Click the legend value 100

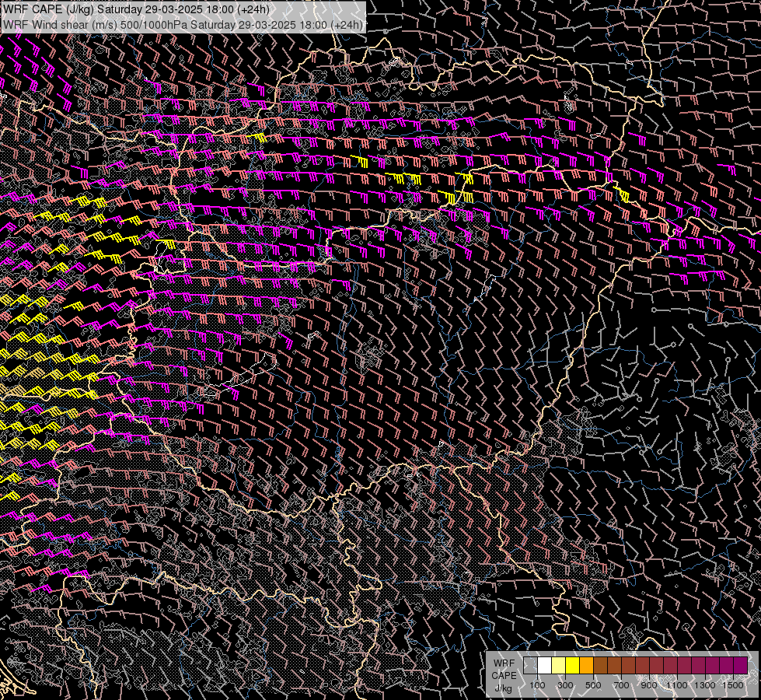tap(537, 685)
